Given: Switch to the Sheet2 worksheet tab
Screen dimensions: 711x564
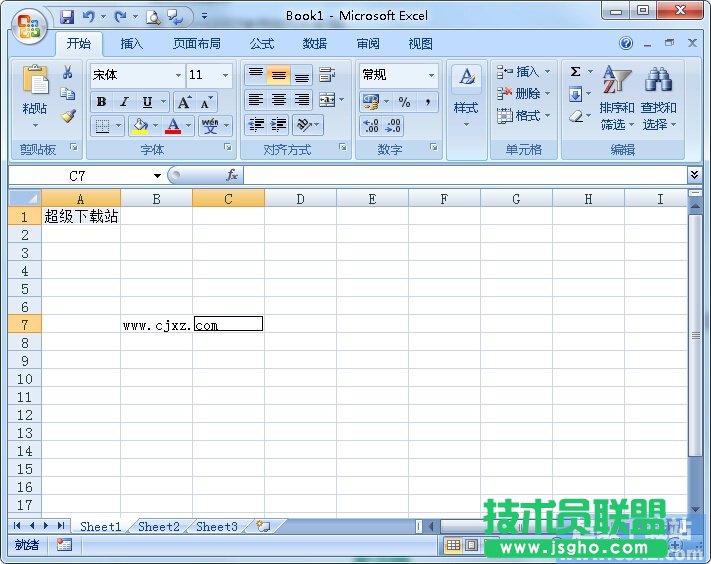Looking at the screenshot, I should tap(158, 527).
